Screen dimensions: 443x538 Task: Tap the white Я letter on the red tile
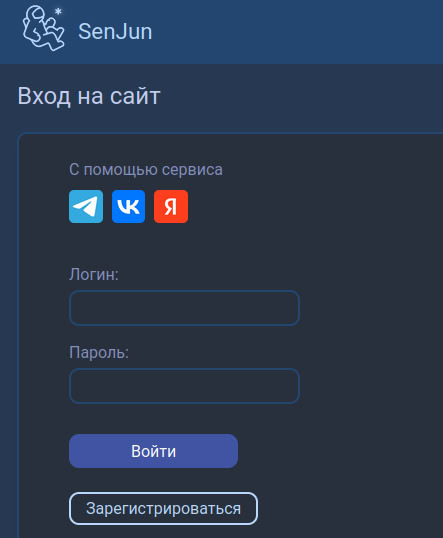pos(171,207)
